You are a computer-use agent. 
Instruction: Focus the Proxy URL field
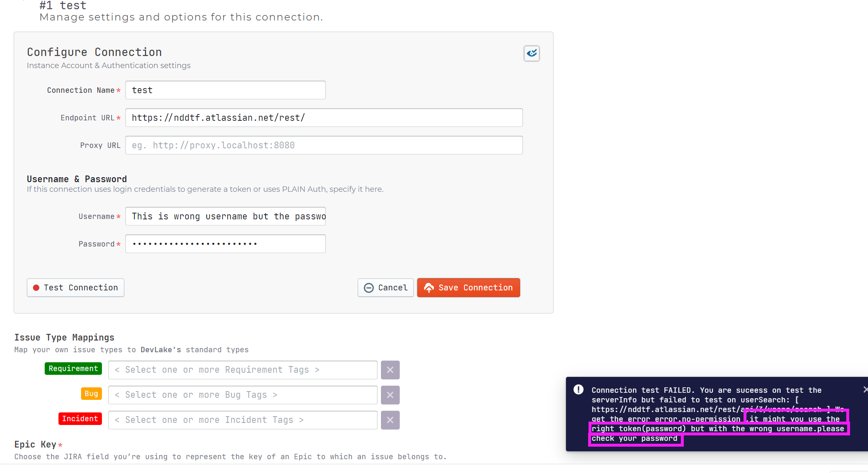click(x=324, y=145)
